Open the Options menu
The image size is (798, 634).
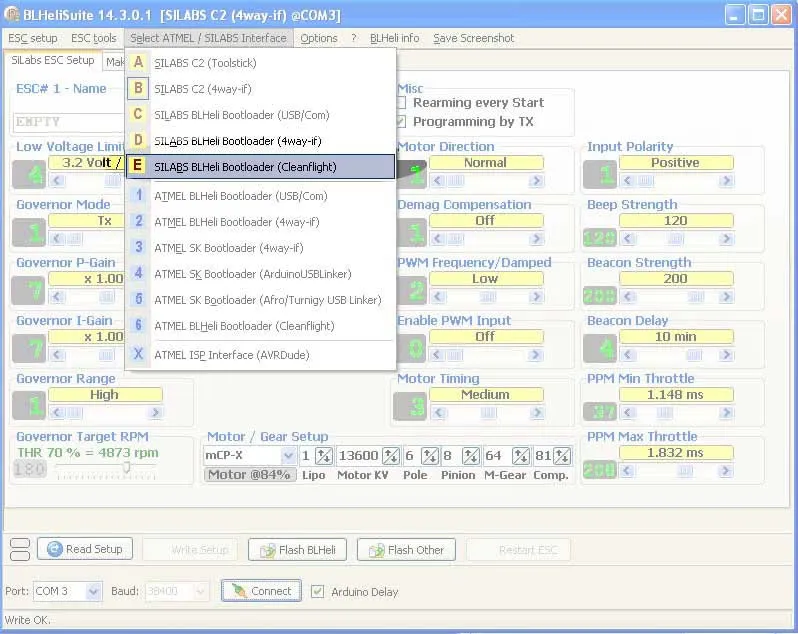[x=319, y=38]
